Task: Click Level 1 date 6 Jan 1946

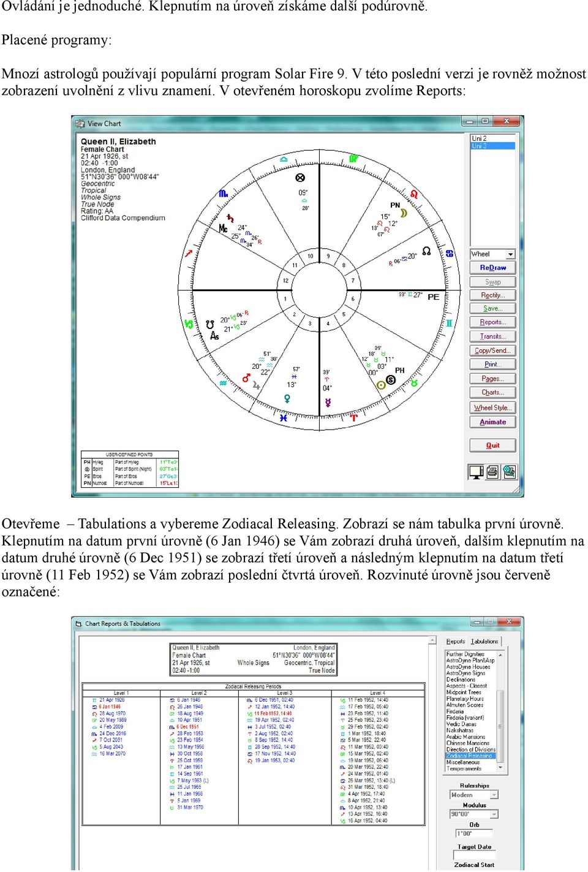Action: (110, 707)
